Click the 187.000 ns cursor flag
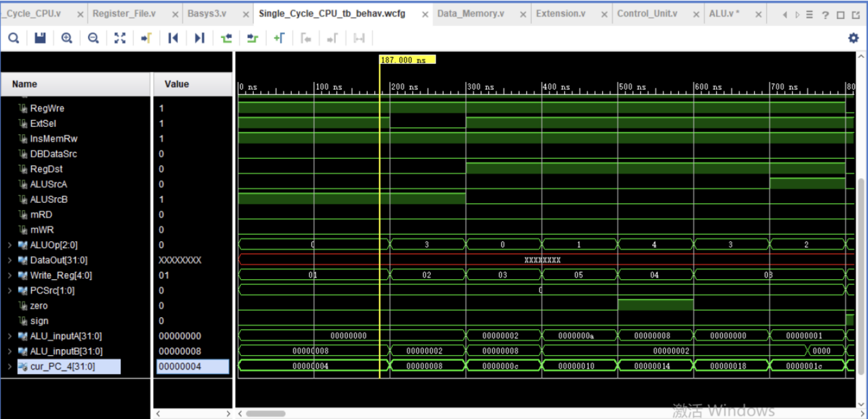Image resolution: width=868 pixels, height=419 pixels. point(407,60)
